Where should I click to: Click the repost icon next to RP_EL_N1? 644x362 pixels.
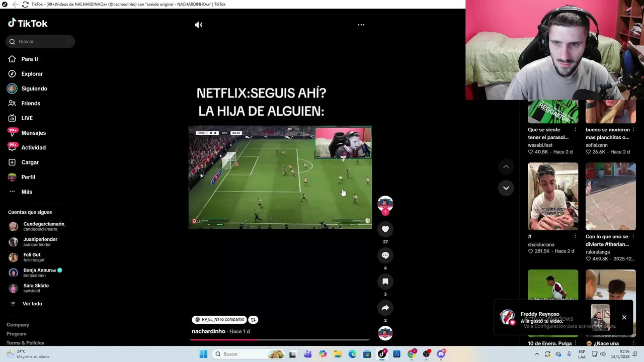(253, 320)
